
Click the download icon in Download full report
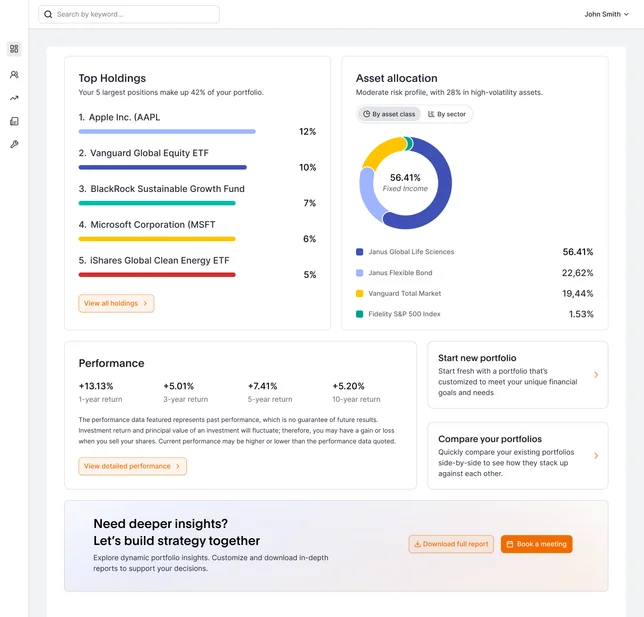(417, 544)
